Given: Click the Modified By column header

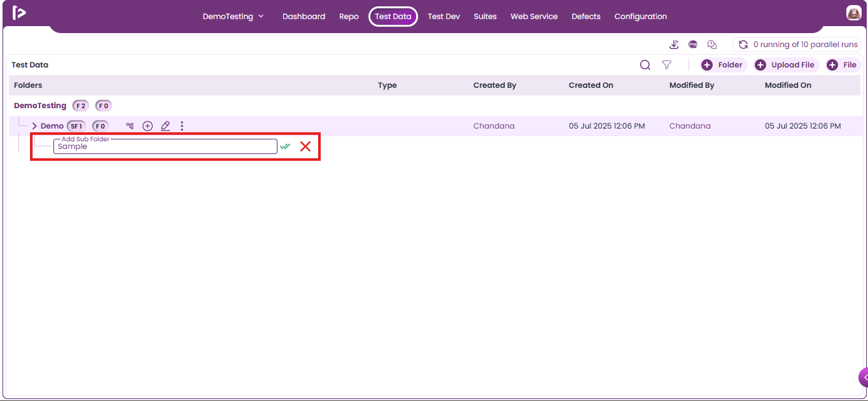Looking at the screenshot, I should pyautogui.click(x=692, y=85).
